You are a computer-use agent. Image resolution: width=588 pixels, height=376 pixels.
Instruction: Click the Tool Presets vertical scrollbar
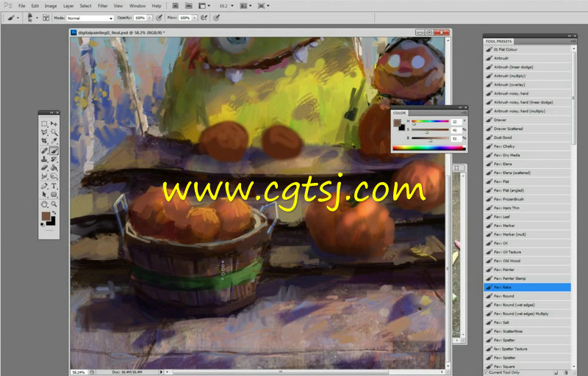573,98
